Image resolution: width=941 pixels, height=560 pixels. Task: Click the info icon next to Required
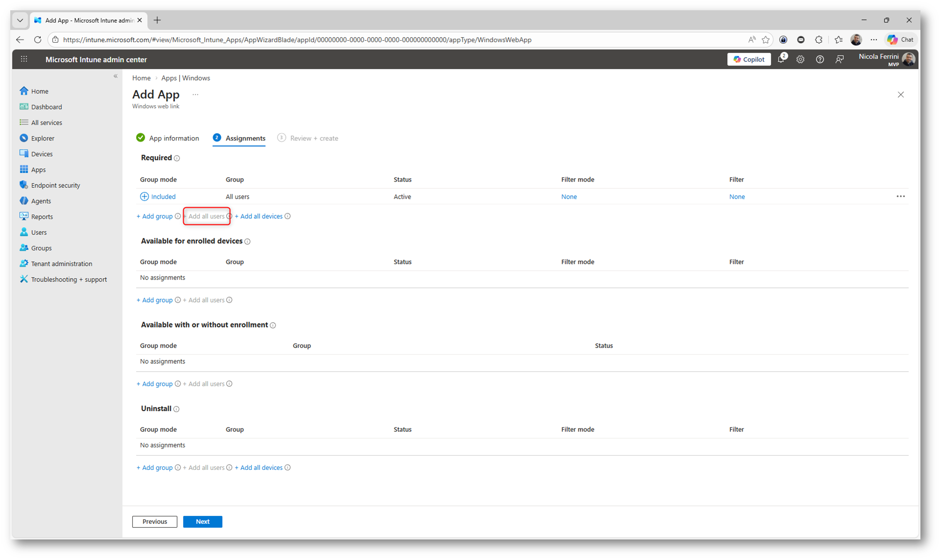[x=177, y=158]
